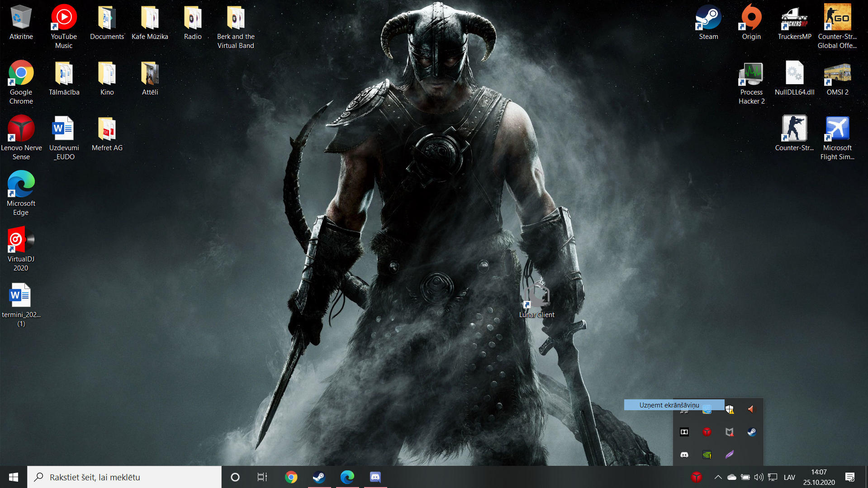The image size is (868, 488).
Task: Select Microsoft Flight Sim desktop shortcut
Action: tap(837, 138)
